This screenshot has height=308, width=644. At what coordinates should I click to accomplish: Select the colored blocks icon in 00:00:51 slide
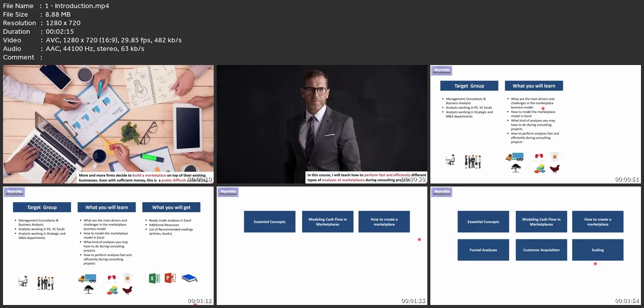[539, 169]
